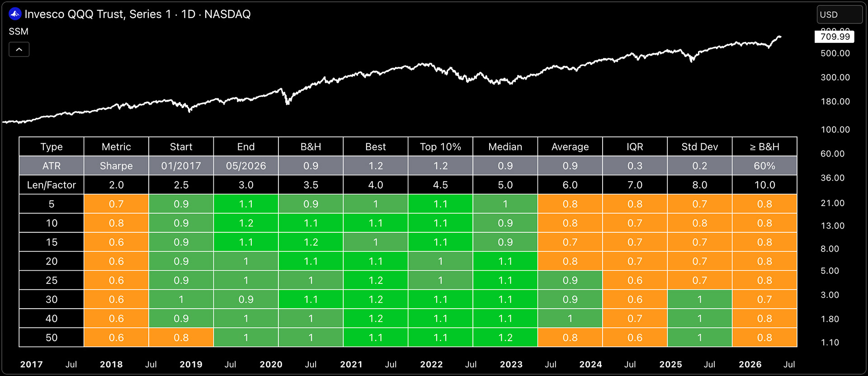
Task: Click the ≥ B&H header cell
Action: coord(764,147)
